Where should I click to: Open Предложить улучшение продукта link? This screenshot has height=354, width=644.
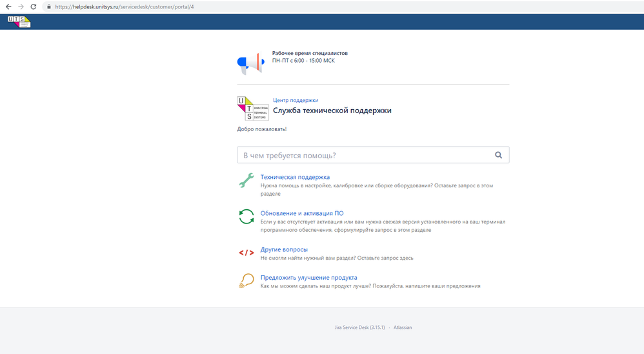pyautogui.click(x=309, y=278)
